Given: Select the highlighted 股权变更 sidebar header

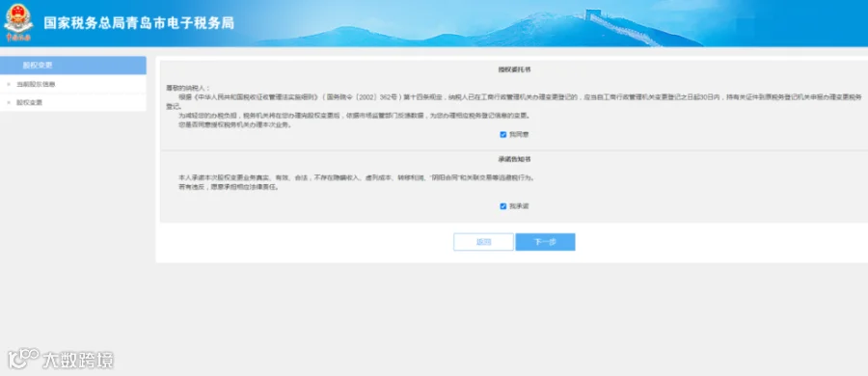Looking at the screenshot, I should pos(73,66).
